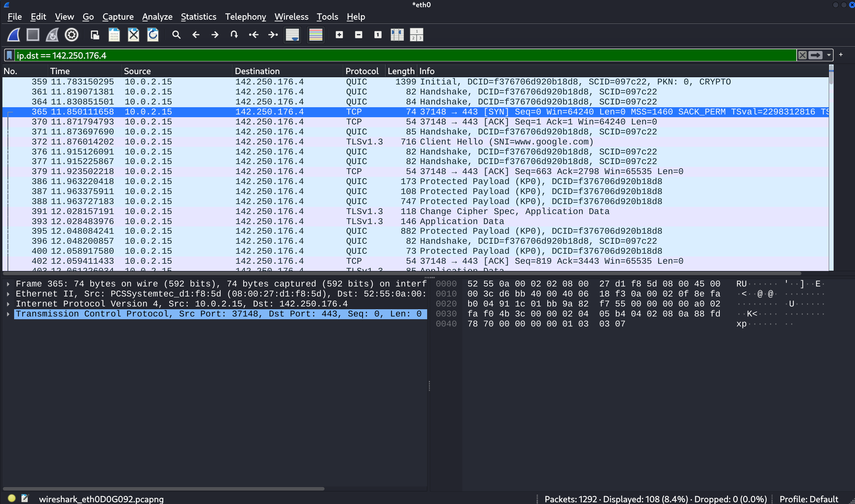Image resolution: width=855 pixels, height=504 pixels.
Task: Go back in packet history
Action: [196, 35]
